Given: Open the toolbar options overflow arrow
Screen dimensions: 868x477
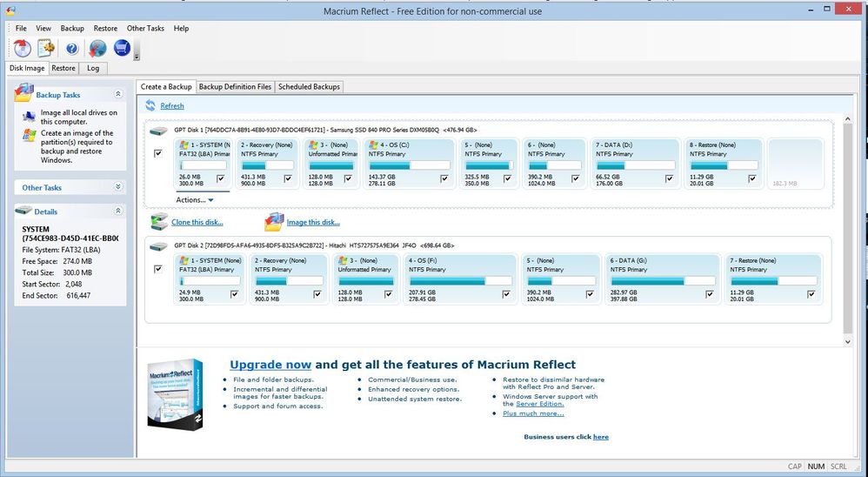Looking at the screenshot, I should [137, 57].
